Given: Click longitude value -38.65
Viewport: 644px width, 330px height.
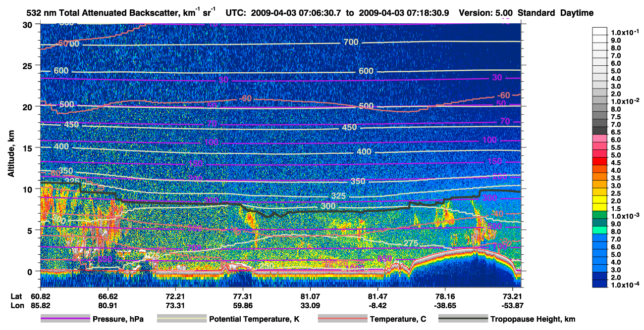Looking at the screenshot, I should click(445, 305).
